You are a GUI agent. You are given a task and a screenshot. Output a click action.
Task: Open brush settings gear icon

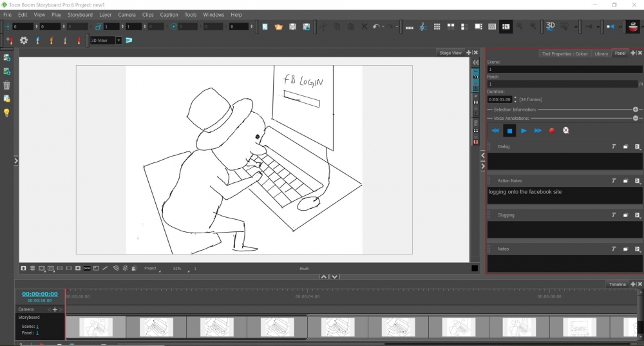(24, 41)
